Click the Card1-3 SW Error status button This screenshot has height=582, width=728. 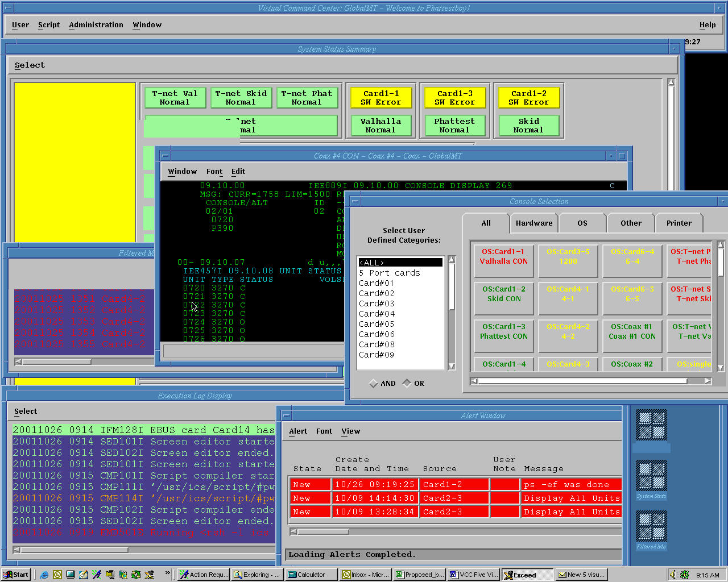454,98
